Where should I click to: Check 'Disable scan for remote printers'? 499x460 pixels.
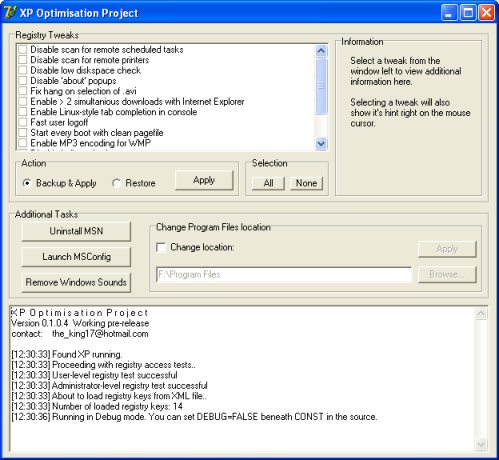[23, 60]
